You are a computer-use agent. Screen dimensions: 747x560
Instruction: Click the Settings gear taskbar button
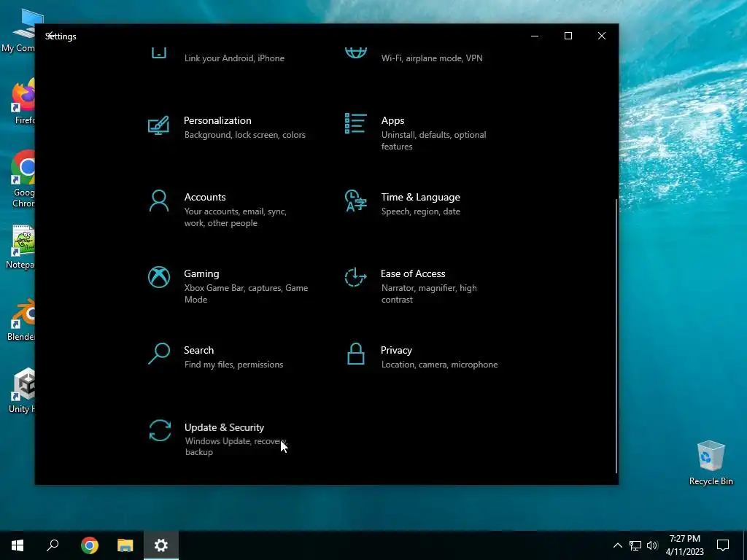[x=161, y=545]
